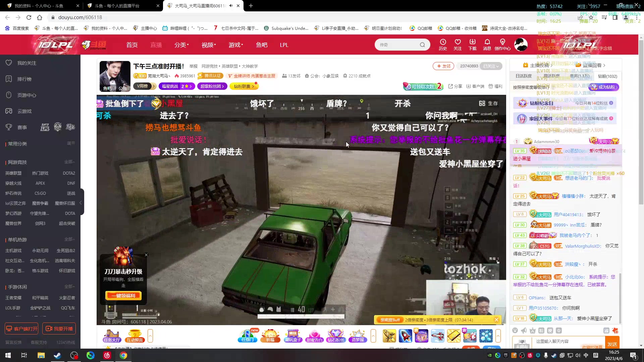Open Chrome from the Windows taskbar
Viewport: 644px width, 362px height.
tap(123, 355)
